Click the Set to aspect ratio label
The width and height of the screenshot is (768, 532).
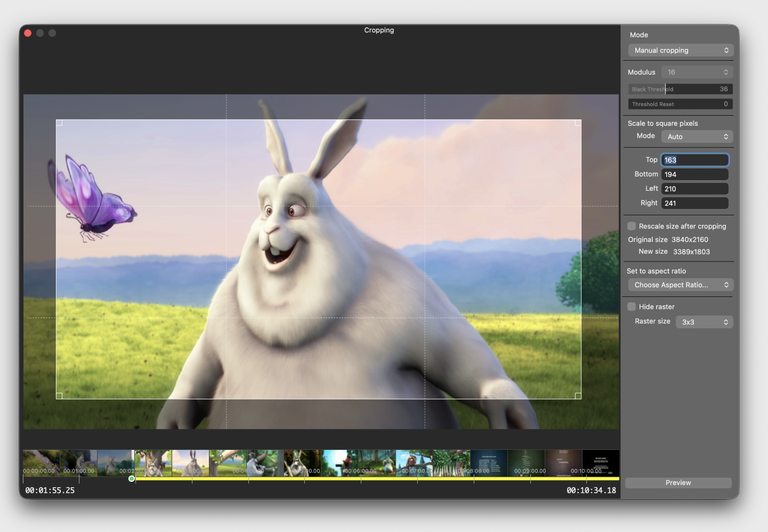tap(656, 271)
